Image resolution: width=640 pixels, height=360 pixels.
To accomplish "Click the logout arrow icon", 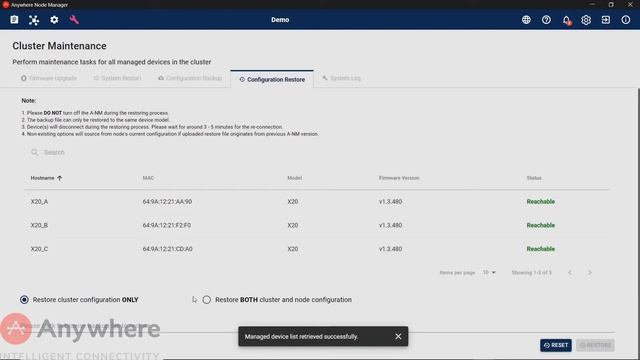I will 606,20.
